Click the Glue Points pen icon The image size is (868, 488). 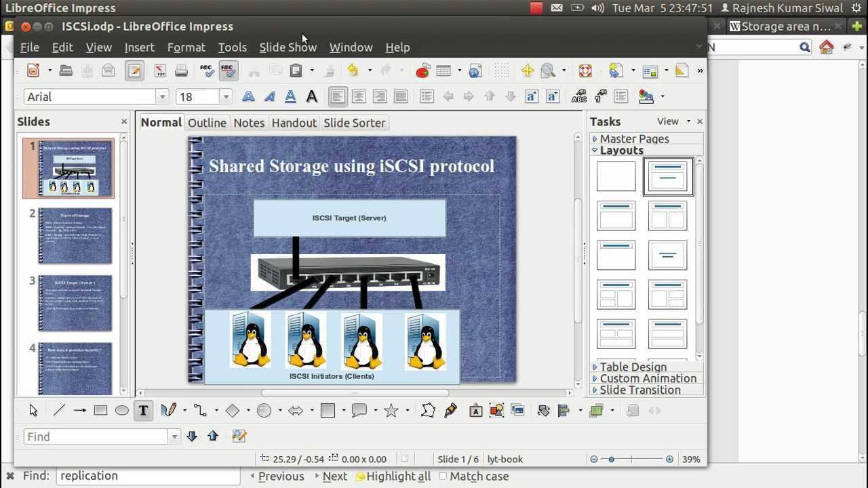pos(450,410)
